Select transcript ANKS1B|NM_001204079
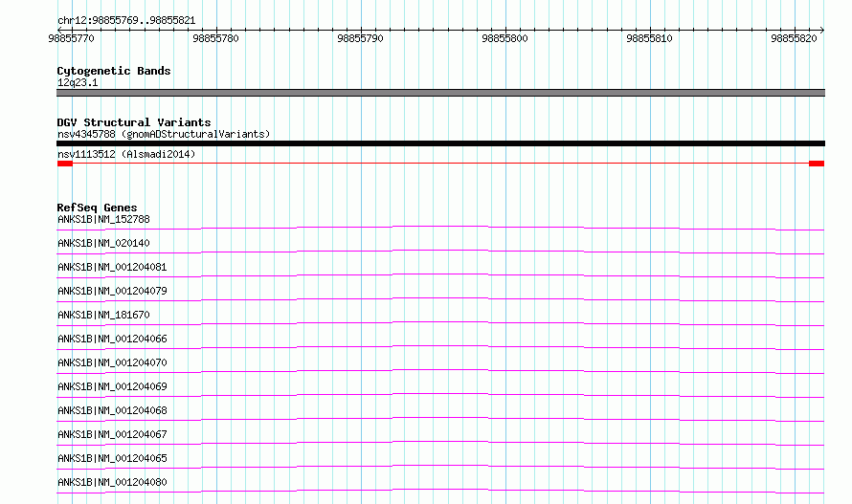852x504 pixels. (x=112, y=291)
